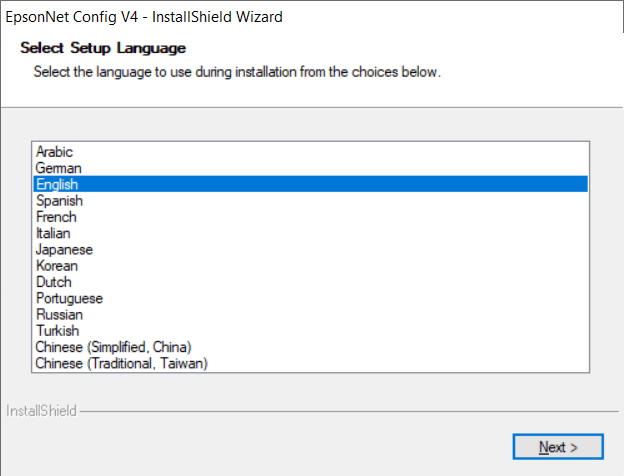Viewport: 624px width, 476px height.
Task: Select French in the list
Action: pos(56,217)
